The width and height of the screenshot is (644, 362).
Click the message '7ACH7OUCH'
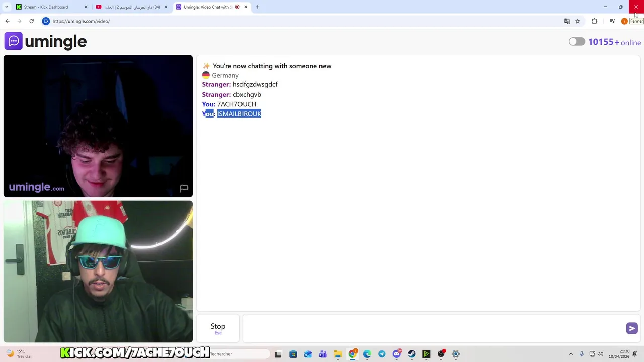[236, 104]
